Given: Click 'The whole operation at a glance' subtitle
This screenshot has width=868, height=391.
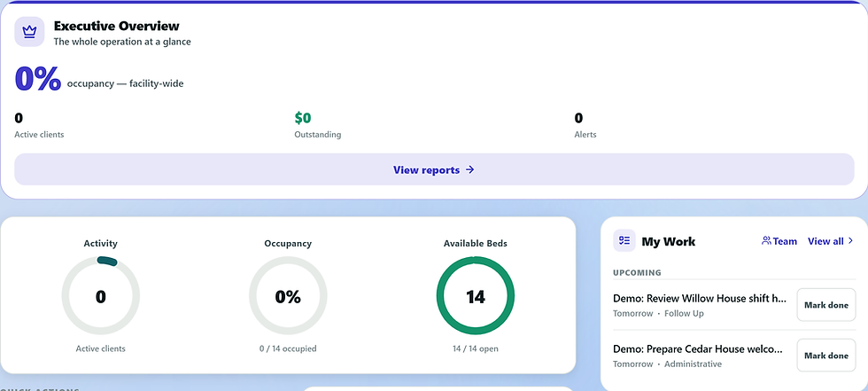Looking at the screenshot, I should click(x=122, y=42).
